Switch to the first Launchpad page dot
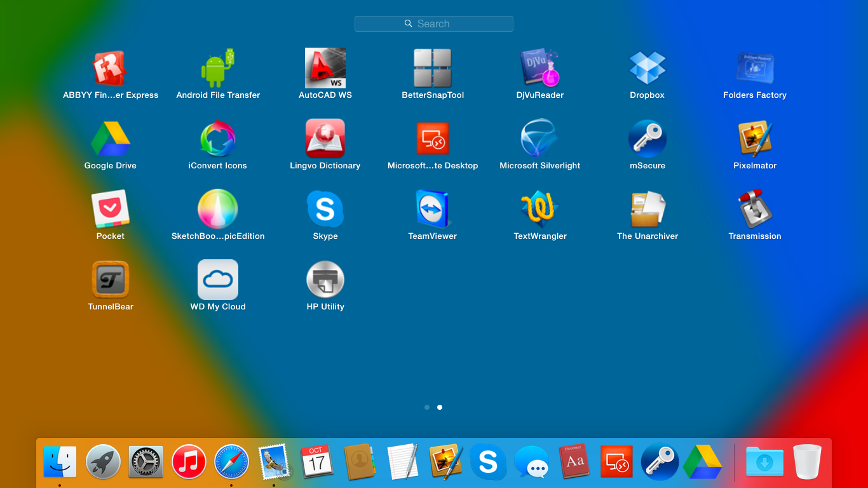The image size is (868, 488). 427,407
